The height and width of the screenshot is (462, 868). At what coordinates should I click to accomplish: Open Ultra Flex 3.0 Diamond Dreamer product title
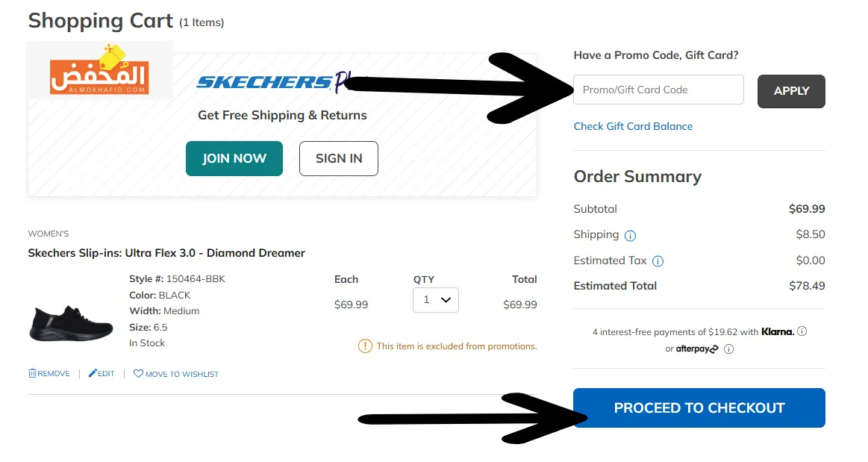click(x=166, y=253)
